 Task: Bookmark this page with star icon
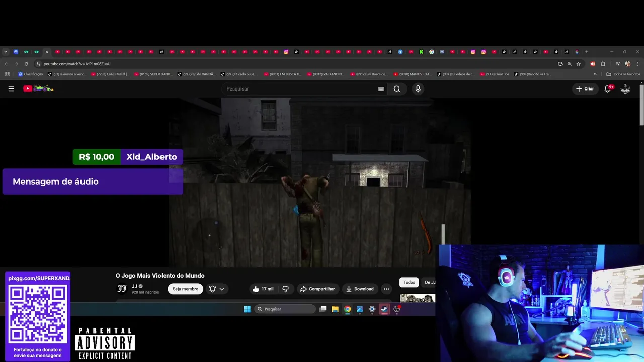click(x=579, y=64)
